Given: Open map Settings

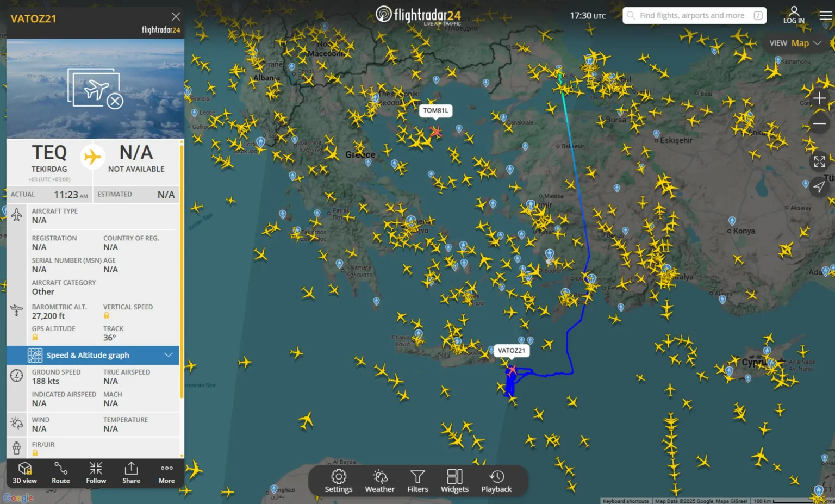Looking at the screenshot, I should click(x=338, y=481).
